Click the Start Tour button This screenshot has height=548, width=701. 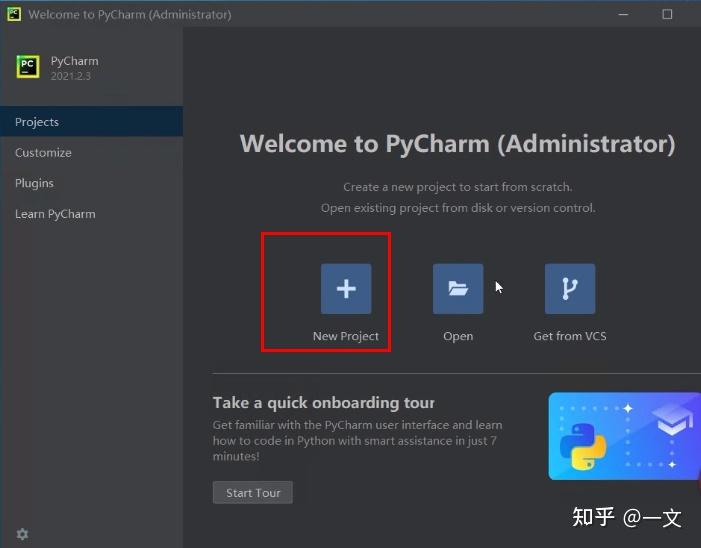point(253,493)
